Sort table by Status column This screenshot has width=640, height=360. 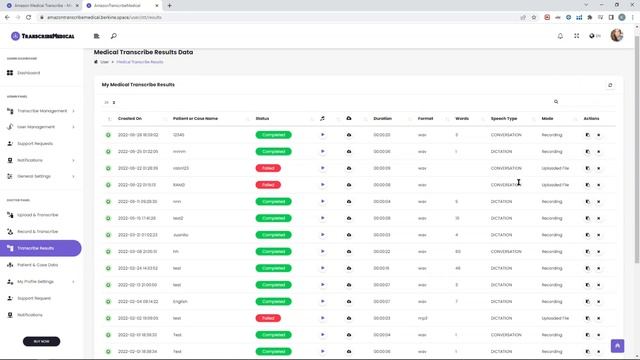[x=262, y=118]
